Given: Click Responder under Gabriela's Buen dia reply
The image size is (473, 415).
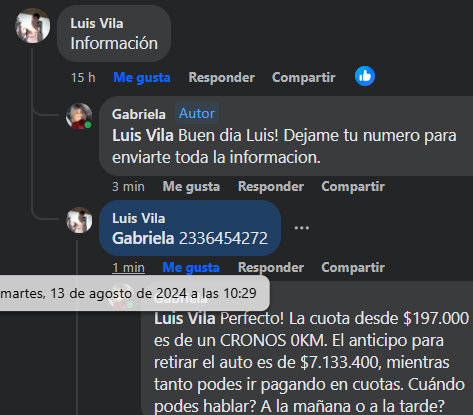Looking at the screenshot, I should [x=271, y=187].
